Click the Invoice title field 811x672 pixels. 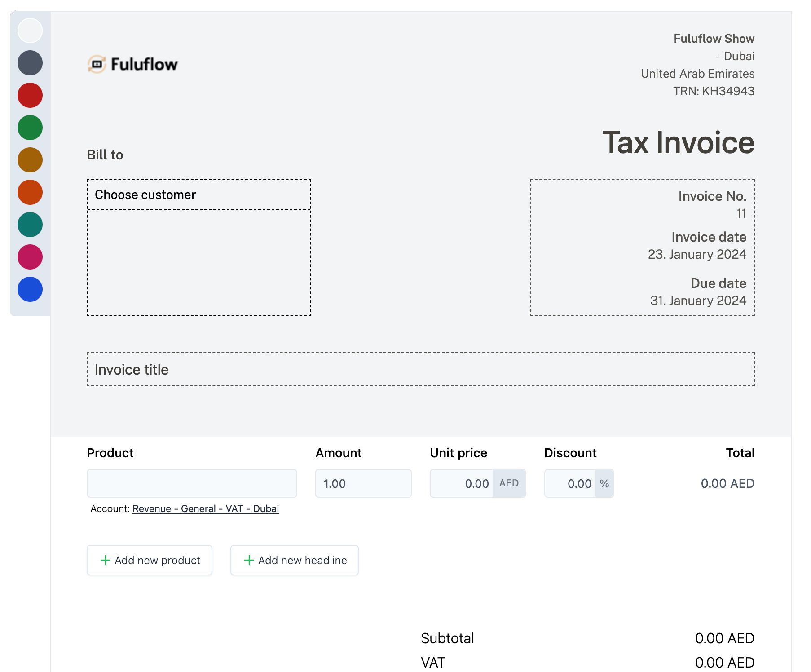(x=420, y=369)
